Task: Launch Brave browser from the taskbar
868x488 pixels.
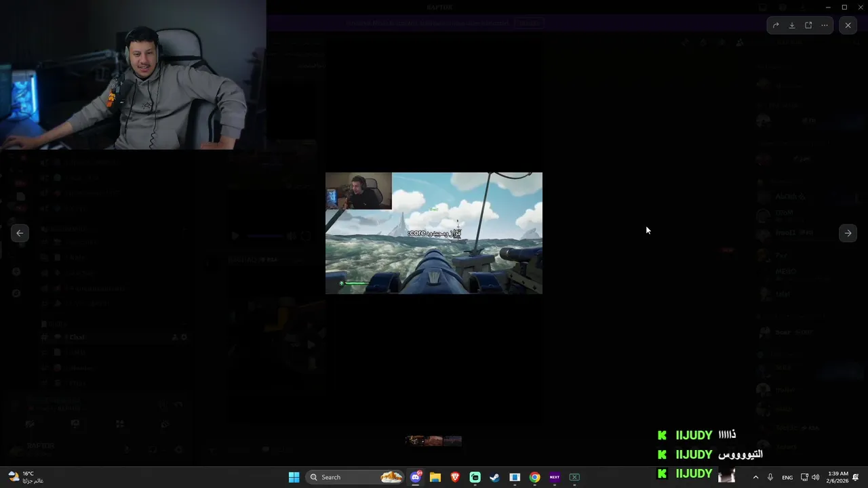Action: 455,477
